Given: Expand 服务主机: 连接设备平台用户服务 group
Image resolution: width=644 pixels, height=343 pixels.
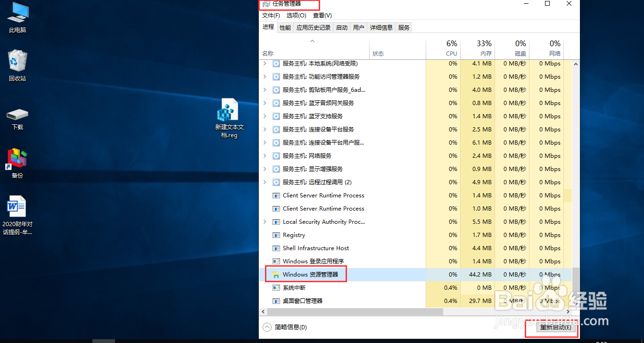Looking at the screenshot, I should 264,143.
